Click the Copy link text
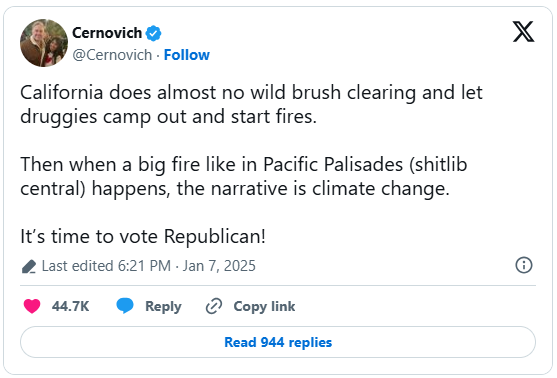 tap(264, 306)
